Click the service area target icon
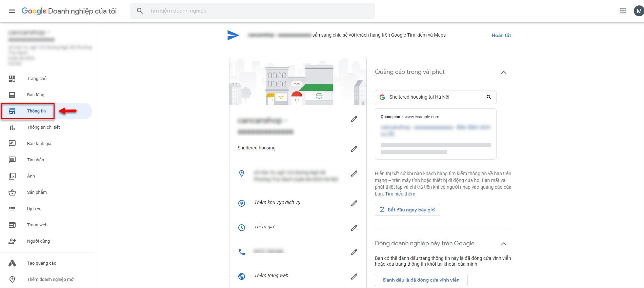This screenshot has height=288, width=644. click(242, 203)
